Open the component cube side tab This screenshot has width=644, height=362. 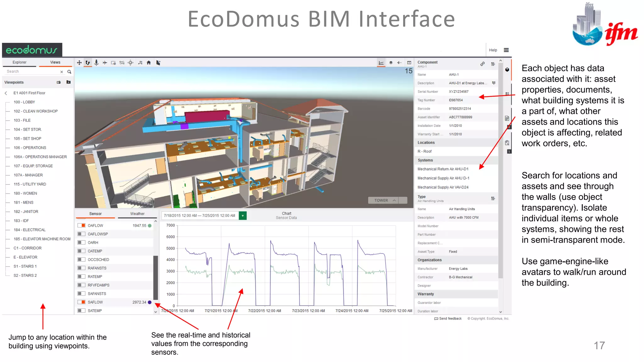click(x=507, y=70)
